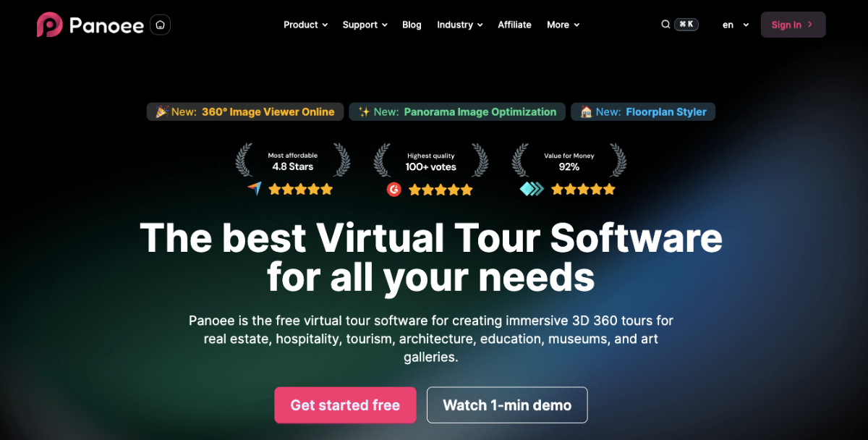Click the Value for Money 92% badge

569,161
